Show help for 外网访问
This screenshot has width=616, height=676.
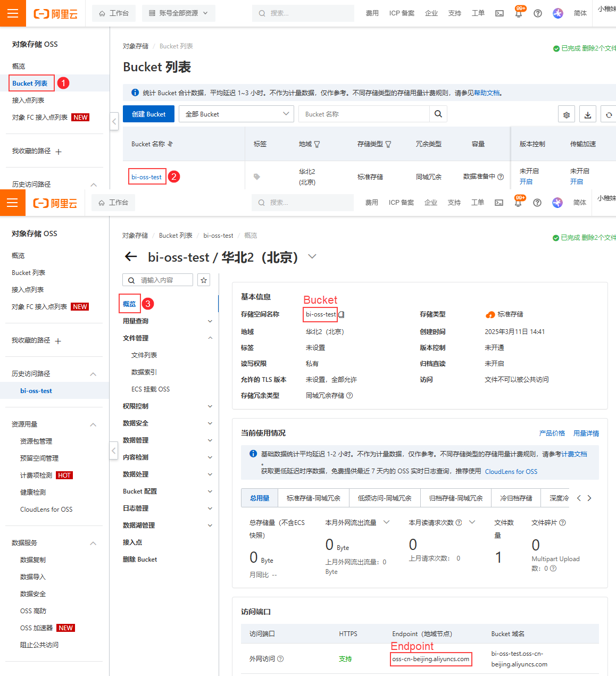(280, 658)
